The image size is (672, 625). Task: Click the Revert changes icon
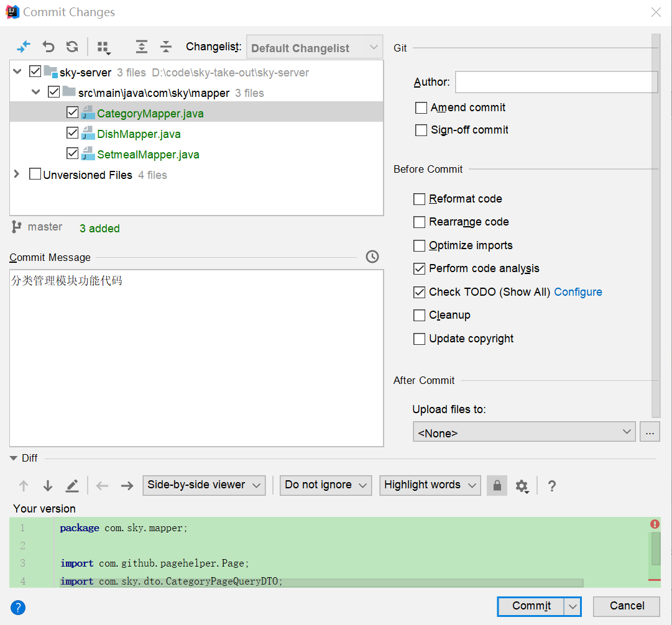point(48,47)
